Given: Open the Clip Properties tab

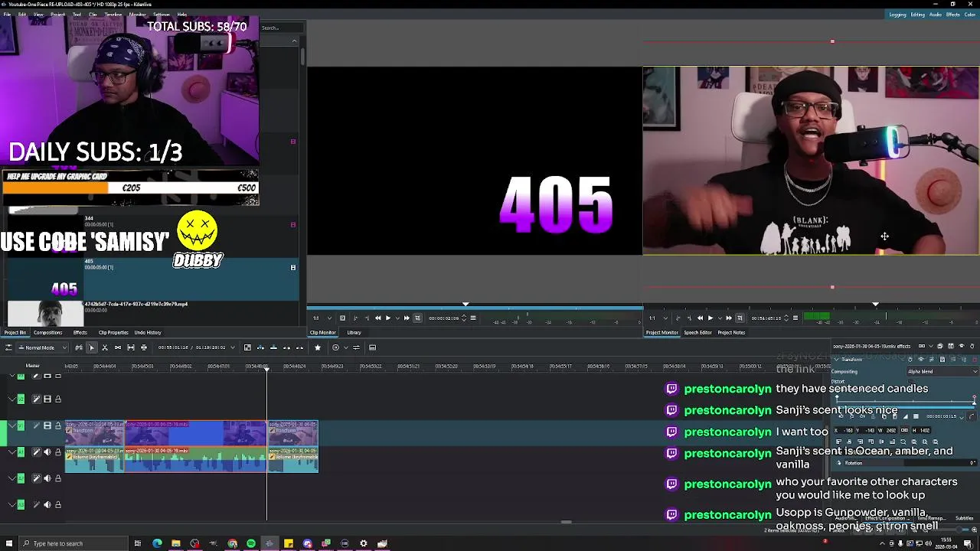Looking at the screenshot, I should click(x=113, y=332).
